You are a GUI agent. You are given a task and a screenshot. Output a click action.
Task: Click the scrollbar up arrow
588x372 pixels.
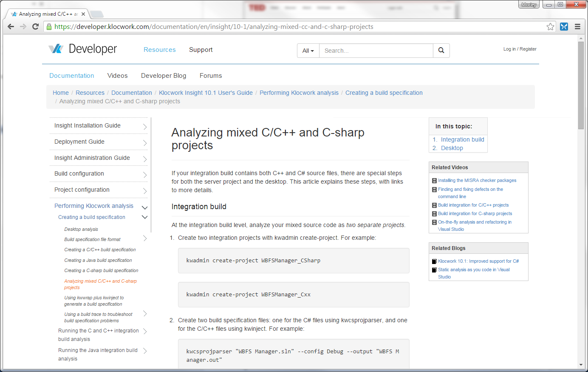581,38
